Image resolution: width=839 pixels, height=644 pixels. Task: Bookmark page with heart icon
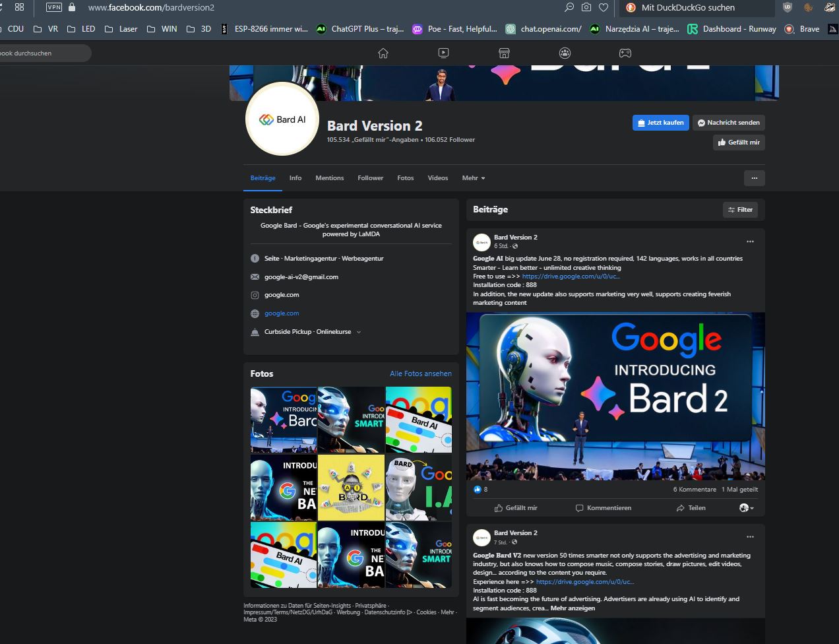coord(604,7)
